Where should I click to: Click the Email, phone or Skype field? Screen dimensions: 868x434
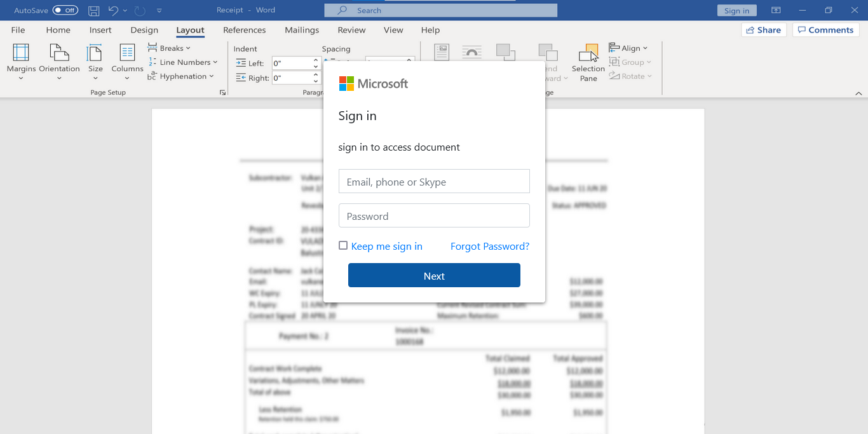coord(434,181)
